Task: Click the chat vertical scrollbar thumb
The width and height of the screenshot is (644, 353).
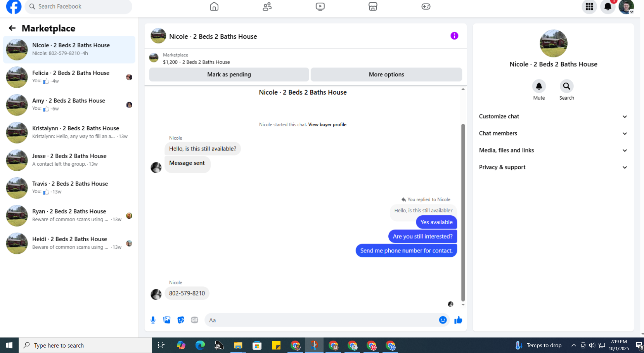Action: 463,213
